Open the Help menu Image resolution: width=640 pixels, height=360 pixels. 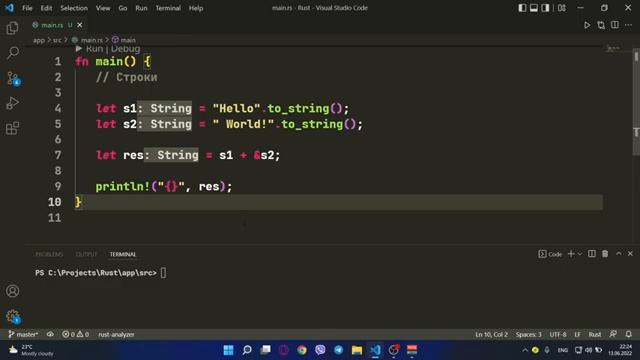click(x=196, y=8)
